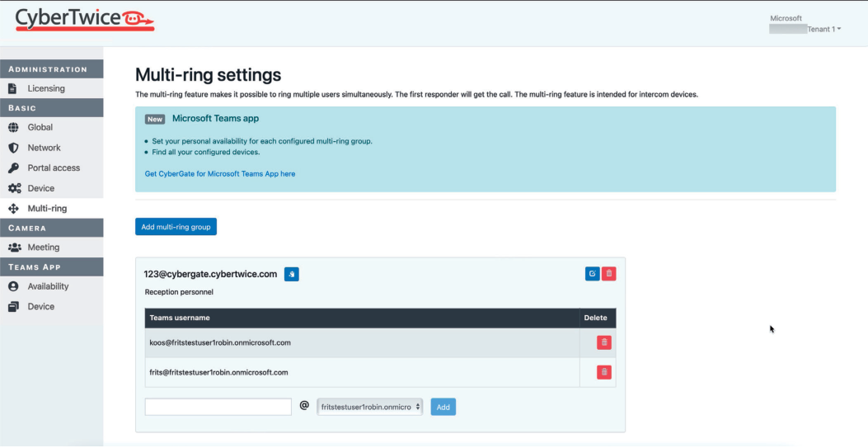Click the Global globe icon
This screenshot has height=448, width=868.
[13, 127]
